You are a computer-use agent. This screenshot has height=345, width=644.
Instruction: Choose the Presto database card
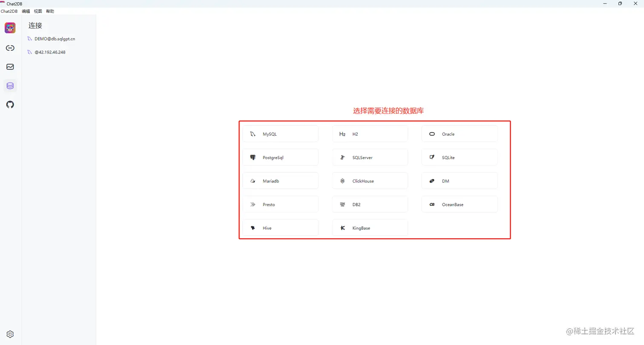pos(280,205)
